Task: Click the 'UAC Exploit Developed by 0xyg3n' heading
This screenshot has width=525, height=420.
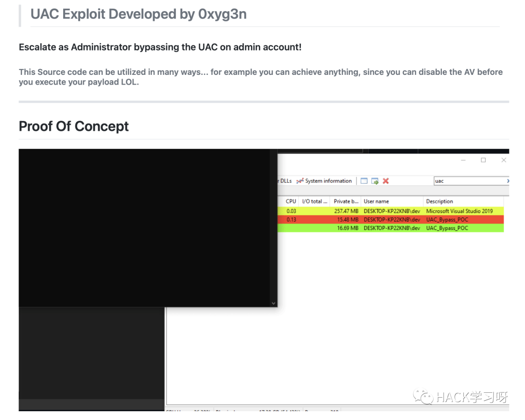Action: (x=139, y=14)
